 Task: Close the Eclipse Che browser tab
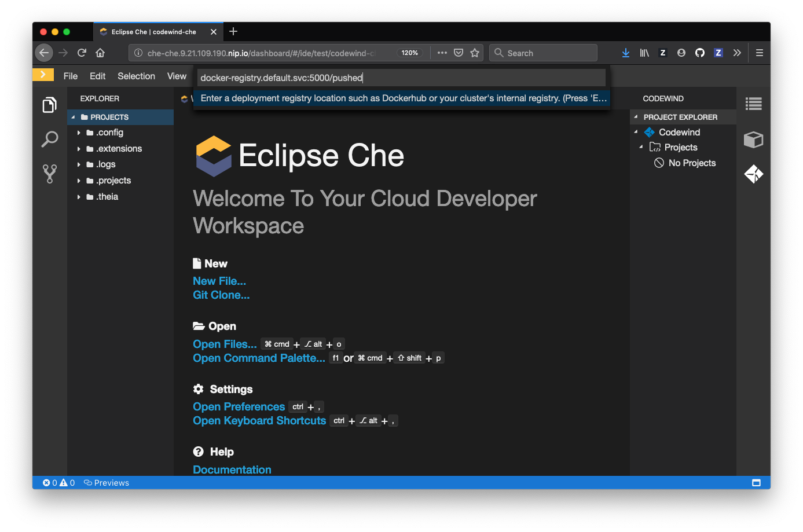coord(214,32)
